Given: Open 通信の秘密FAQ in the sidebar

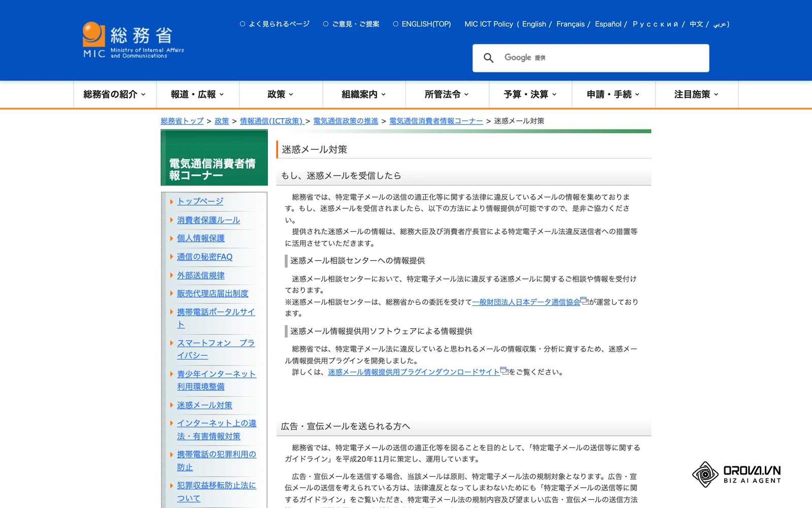Looking at the screenshot, I should click(x=205, y=257).
